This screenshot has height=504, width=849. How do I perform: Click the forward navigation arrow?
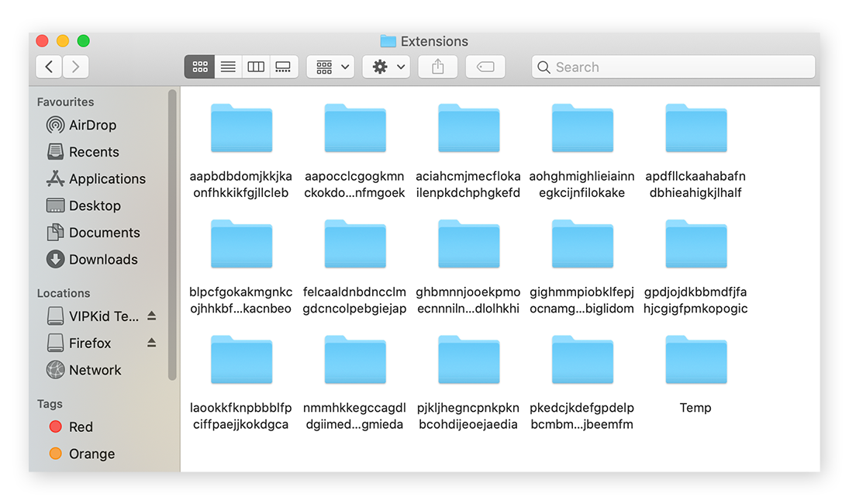(x=75, y=67)
